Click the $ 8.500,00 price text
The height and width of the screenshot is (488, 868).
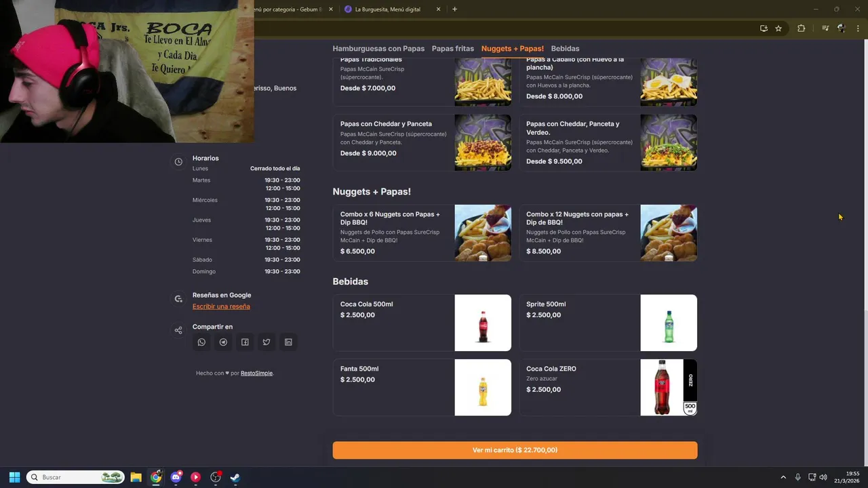543,251
